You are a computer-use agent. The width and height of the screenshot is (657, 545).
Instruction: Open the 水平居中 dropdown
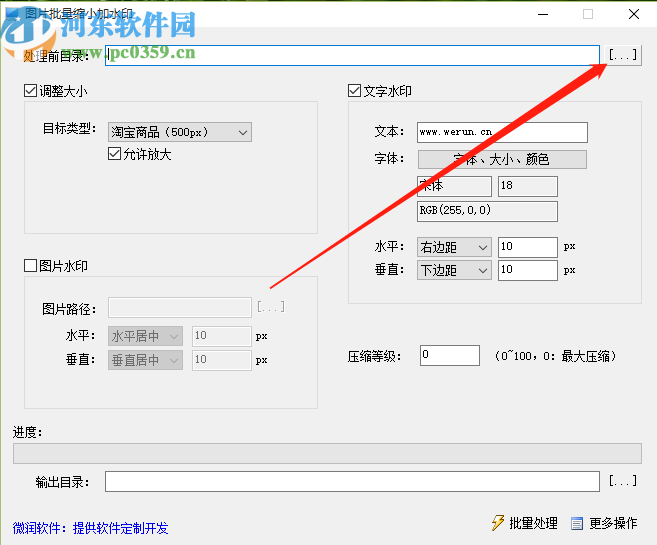click(145, 336)
